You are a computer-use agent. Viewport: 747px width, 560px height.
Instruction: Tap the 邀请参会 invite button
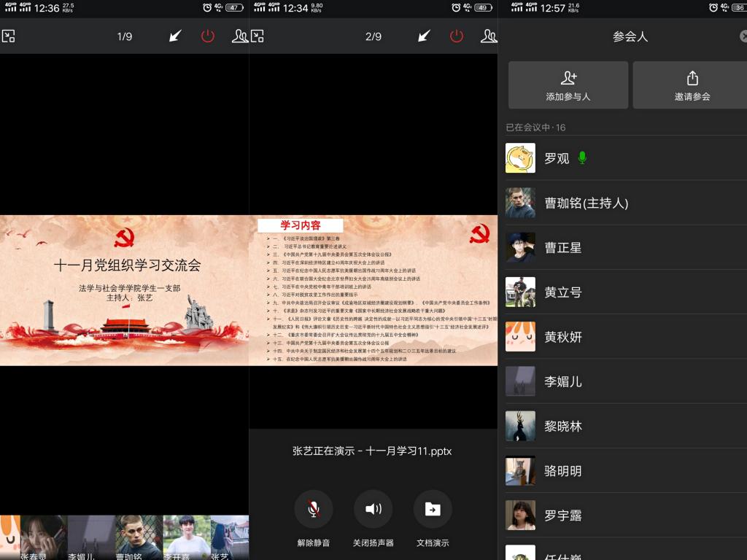click(692, 85)
